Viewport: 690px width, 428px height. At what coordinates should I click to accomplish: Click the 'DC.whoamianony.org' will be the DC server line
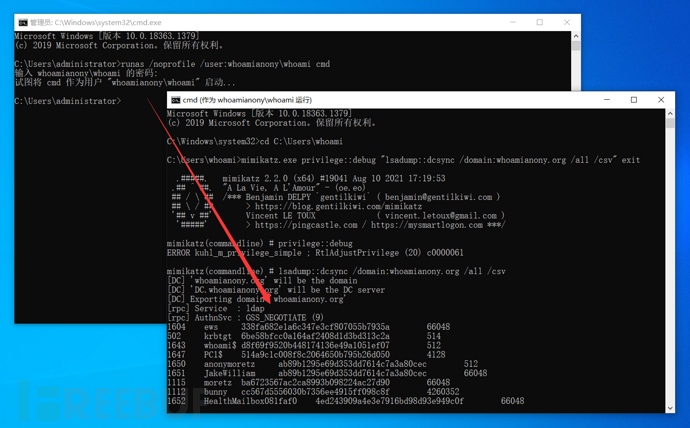(276, 290)
